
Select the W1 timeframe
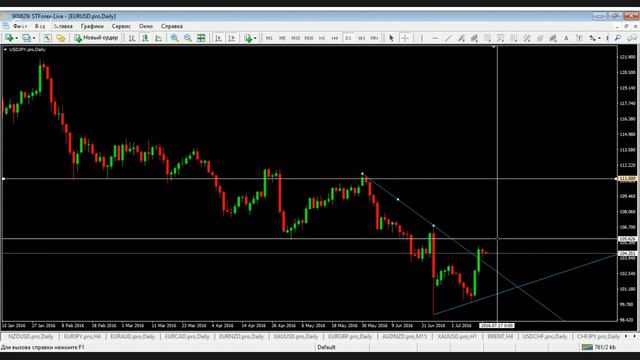361,38
